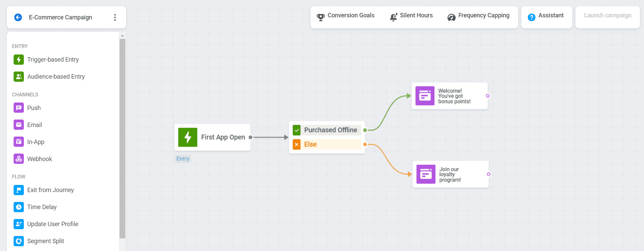Image resolution: width=644 pixels, height=251 pixels.
Task: Select the Time Delay clock icon
Action: click(19, 207)
